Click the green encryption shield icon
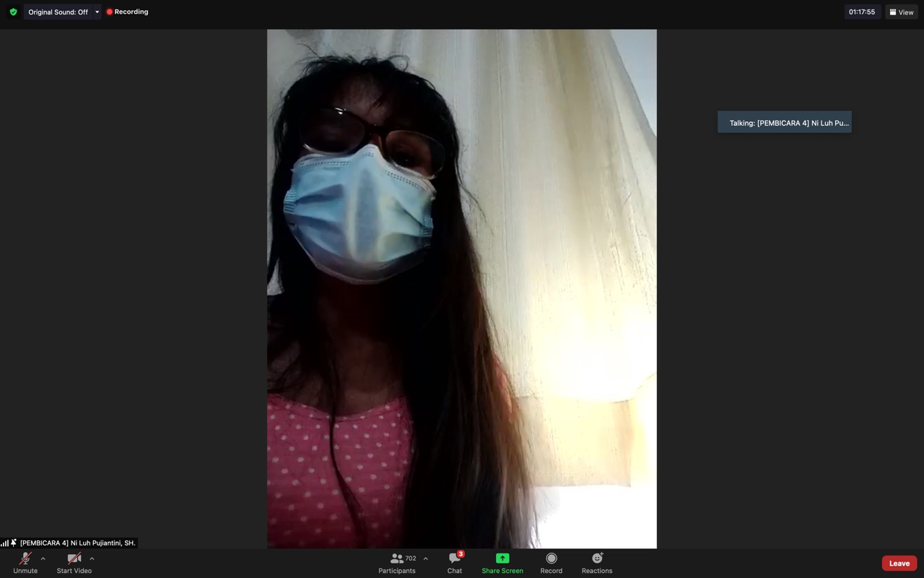Screen dimensions: 924x578 point(13,12)
